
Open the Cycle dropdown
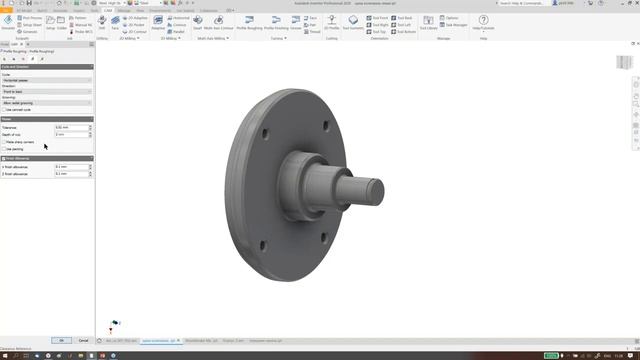(x=47, y=80)
